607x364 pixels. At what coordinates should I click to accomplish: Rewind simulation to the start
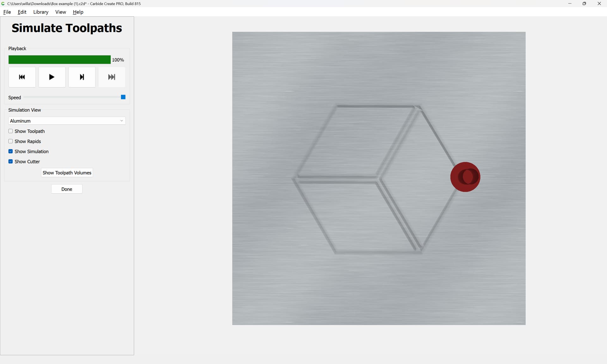coord(22,77)
